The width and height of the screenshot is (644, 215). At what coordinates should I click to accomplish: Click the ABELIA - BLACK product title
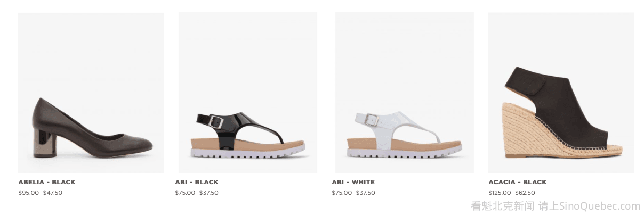pos(47,182)
